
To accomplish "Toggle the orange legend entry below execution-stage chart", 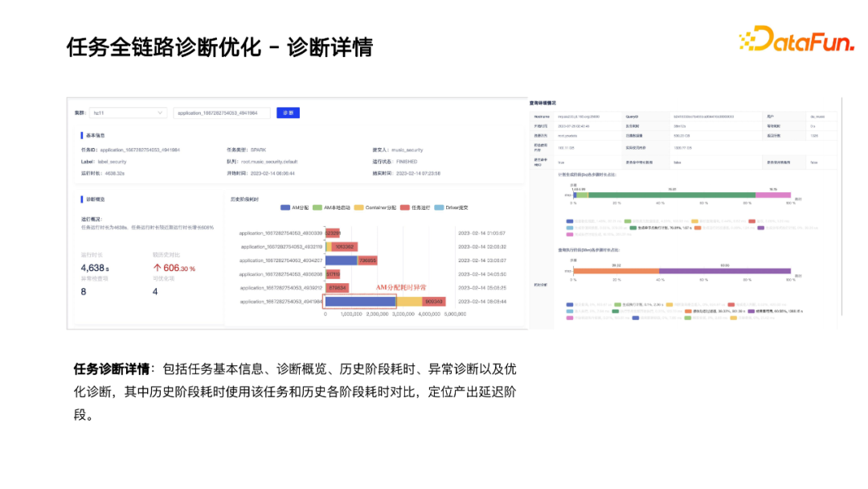I will pos(688,310).
